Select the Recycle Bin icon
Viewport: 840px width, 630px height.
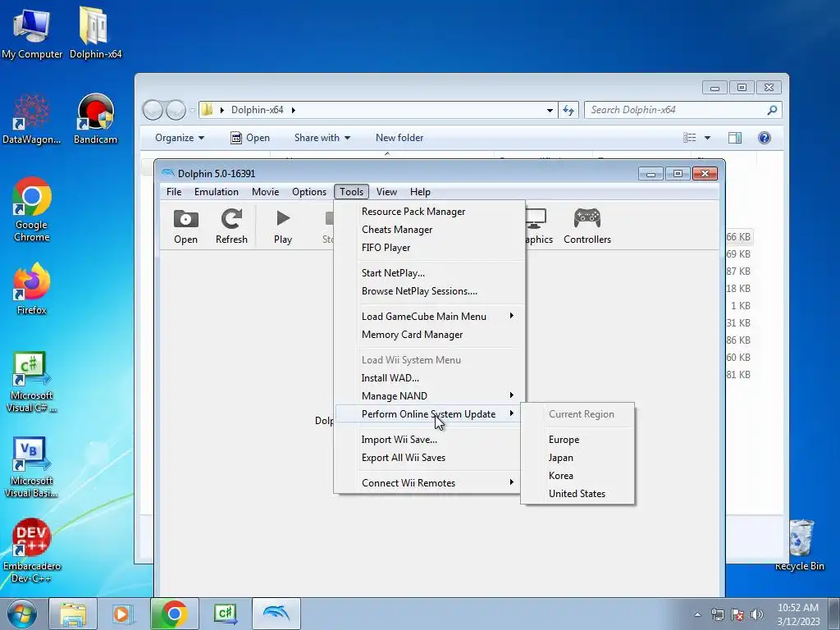pyautogui.click(x=800, y=546)
